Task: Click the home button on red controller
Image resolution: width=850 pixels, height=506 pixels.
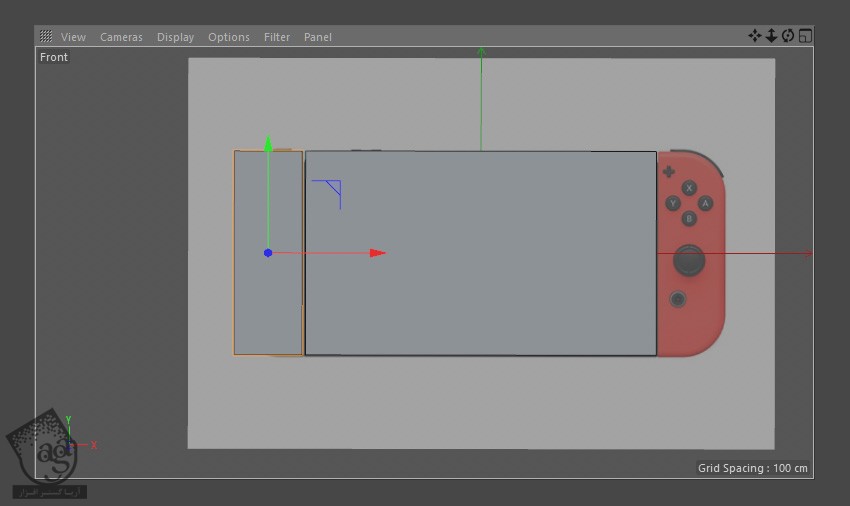Action: tap(678, 299)
